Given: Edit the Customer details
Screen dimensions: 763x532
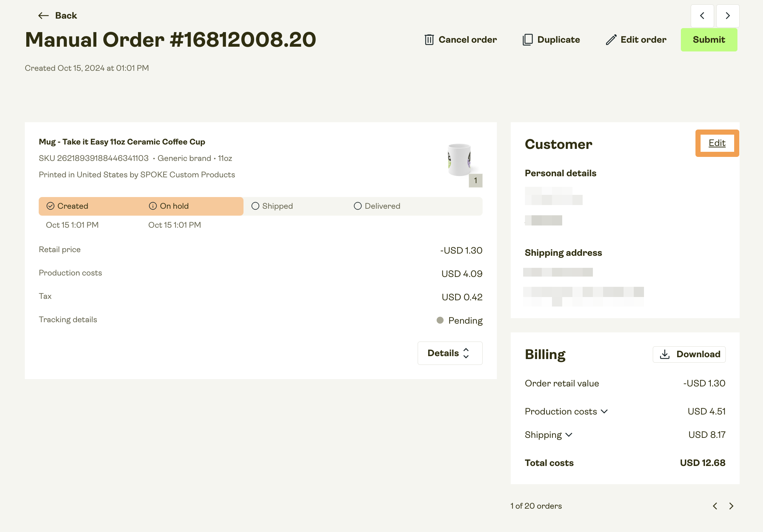Looking at the screenshot, I should pos(717,143).
